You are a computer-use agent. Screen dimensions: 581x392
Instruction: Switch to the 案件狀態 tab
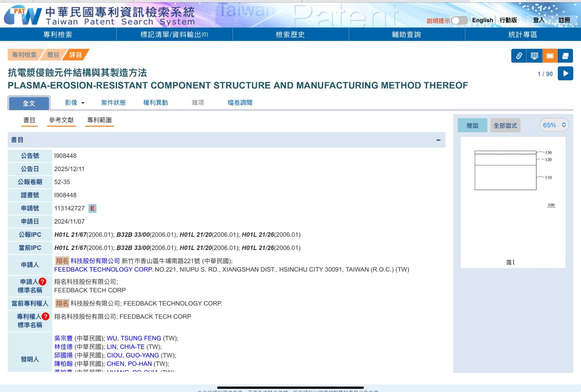113,103
